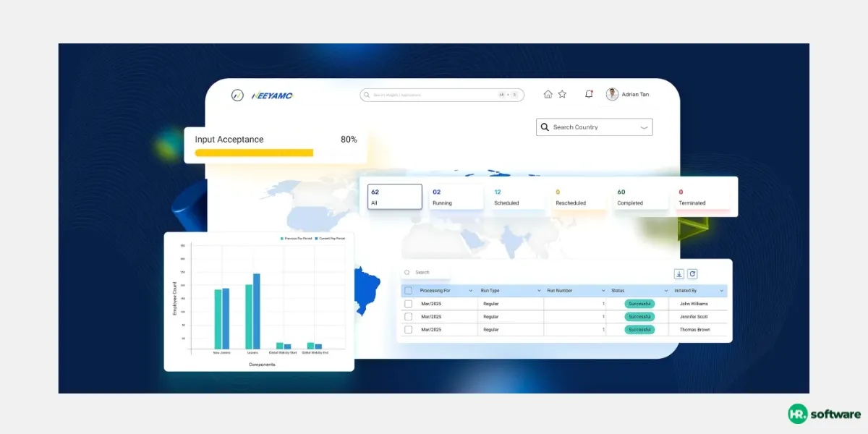Select the Scheduled tab showing 12
This screenshot has width=868, height=434.
click(518, 197)
